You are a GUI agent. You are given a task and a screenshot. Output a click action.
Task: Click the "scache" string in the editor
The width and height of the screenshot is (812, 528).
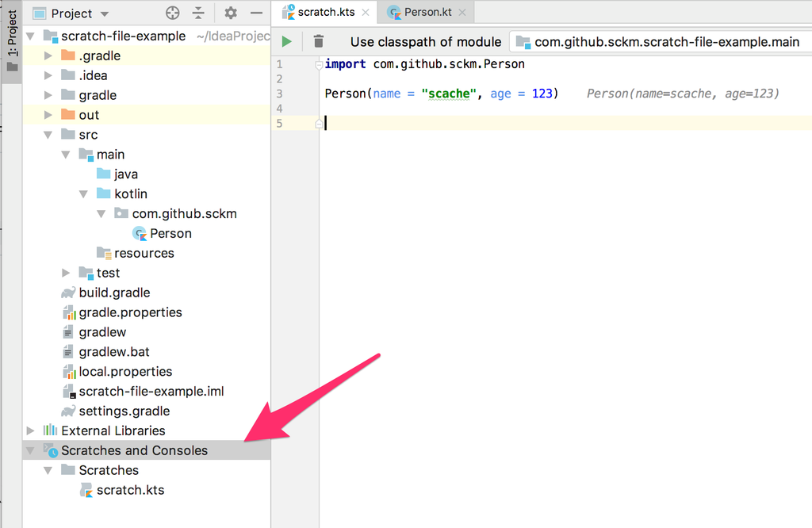[449, 94]
